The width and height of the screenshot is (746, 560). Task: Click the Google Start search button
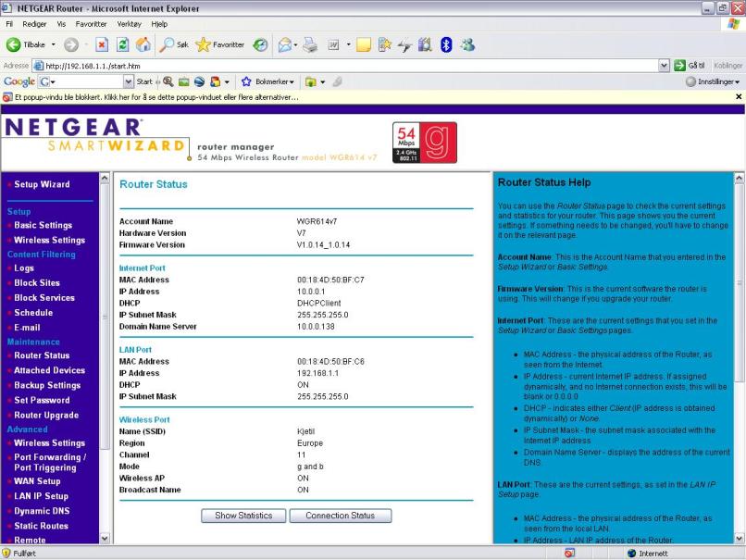[144, 81]
